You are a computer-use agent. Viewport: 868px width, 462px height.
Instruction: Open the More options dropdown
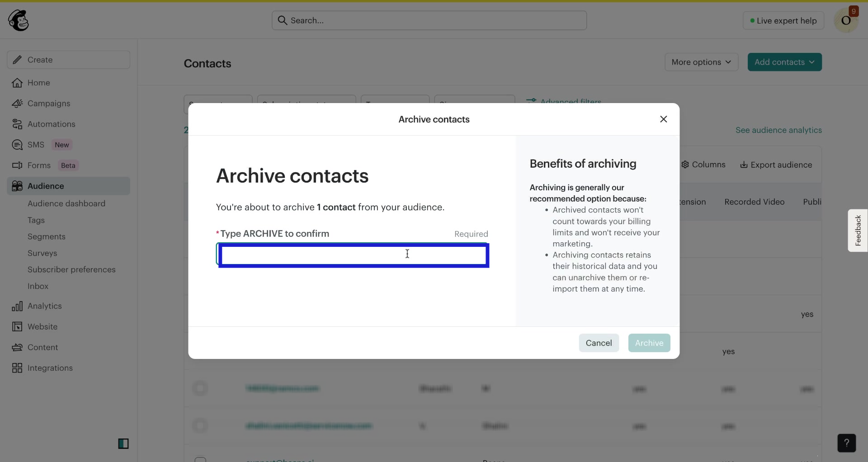coord(701,62)
